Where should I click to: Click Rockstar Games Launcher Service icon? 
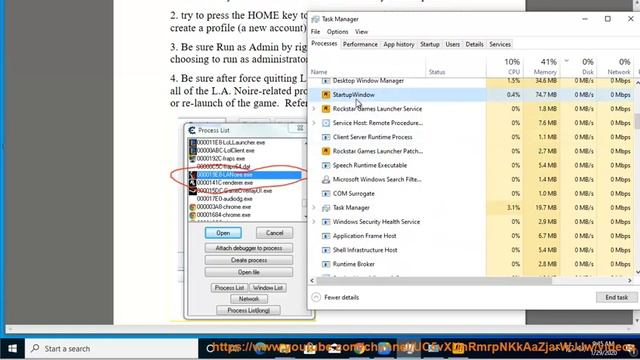pos(326,109)
